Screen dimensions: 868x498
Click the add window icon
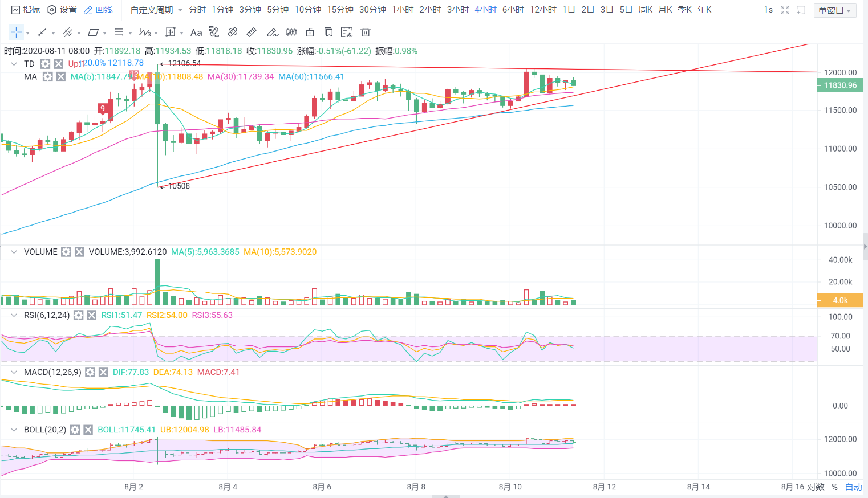801,10
